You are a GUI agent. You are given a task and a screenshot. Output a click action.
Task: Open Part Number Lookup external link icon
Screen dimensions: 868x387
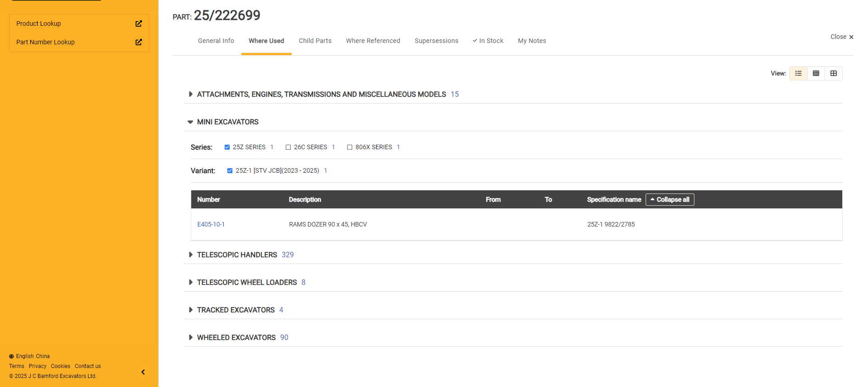point(139,42)
